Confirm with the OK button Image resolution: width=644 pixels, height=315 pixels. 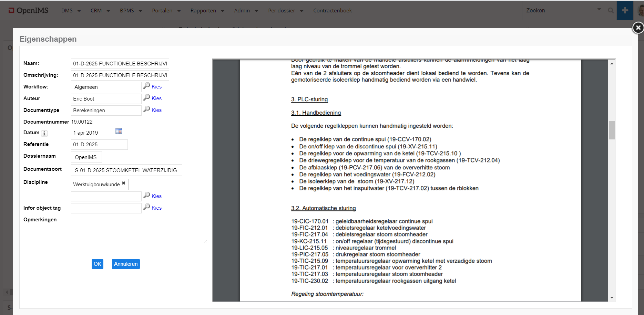[98, 264]
